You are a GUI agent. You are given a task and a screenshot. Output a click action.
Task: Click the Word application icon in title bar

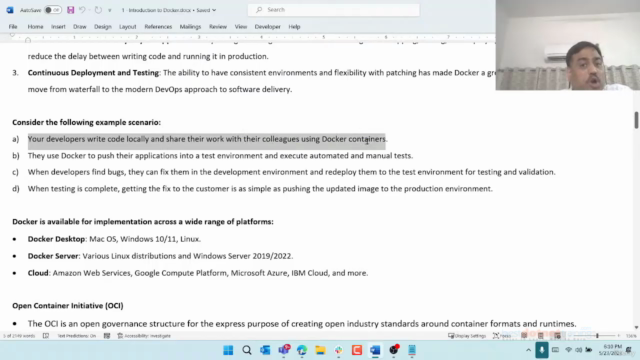point(10,10)
